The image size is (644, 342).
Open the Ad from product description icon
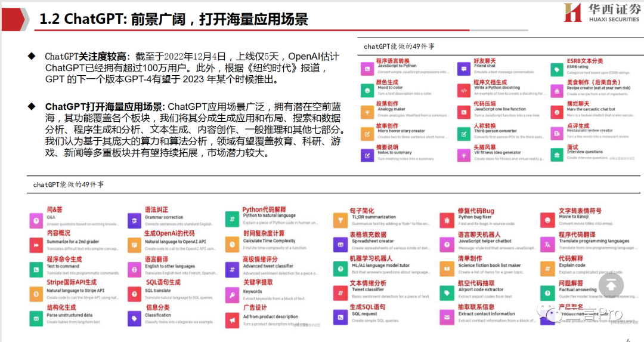pos(232,320)
